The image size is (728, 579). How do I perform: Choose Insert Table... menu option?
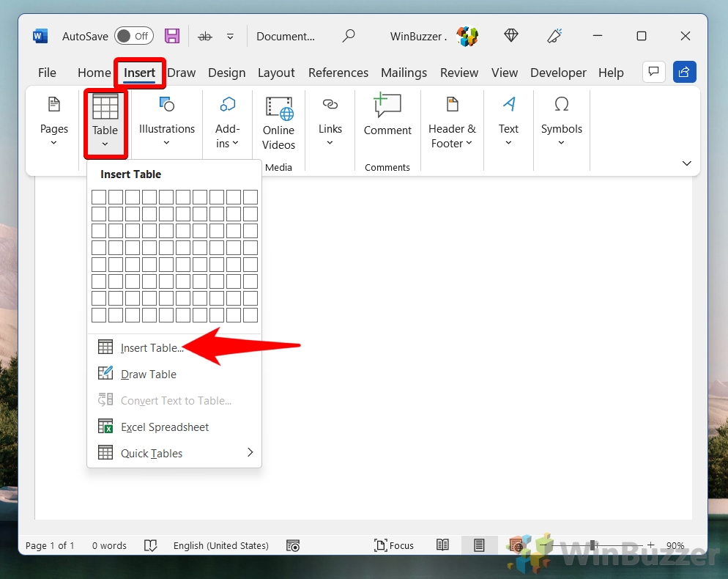[x=174, y=347]
